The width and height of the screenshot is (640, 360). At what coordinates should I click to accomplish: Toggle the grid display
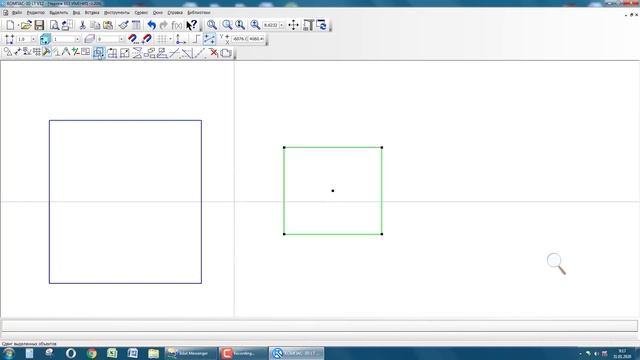click(x=162, y=39)
